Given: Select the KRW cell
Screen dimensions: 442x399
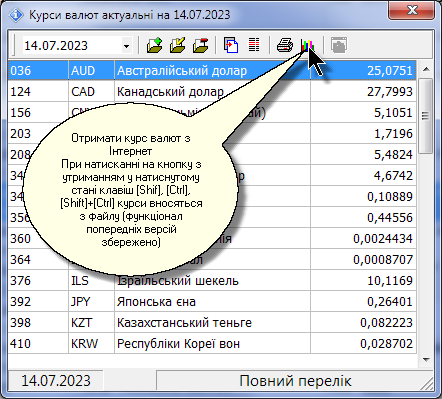Looking at the screenshot, I should point(91,343).
